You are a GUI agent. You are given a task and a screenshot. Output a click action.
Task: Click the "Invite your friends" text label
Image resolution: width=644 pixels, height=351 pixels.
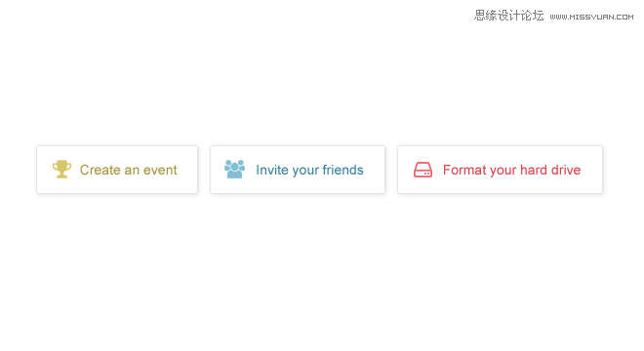point(309,170)
